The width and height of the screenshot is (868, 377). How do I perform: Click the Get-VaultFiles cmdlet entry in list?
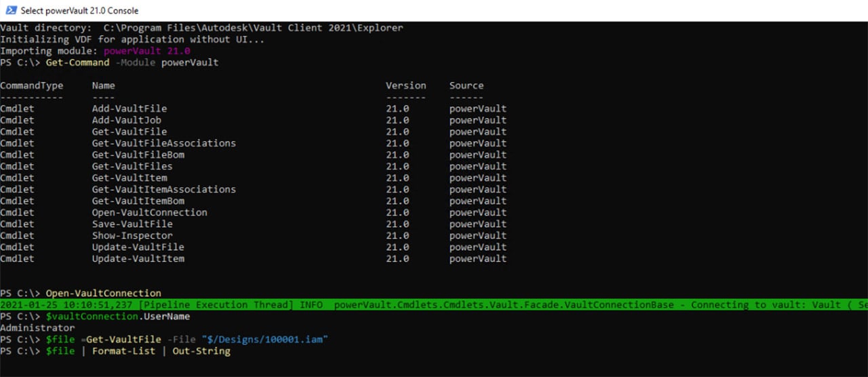click(132, 166)
